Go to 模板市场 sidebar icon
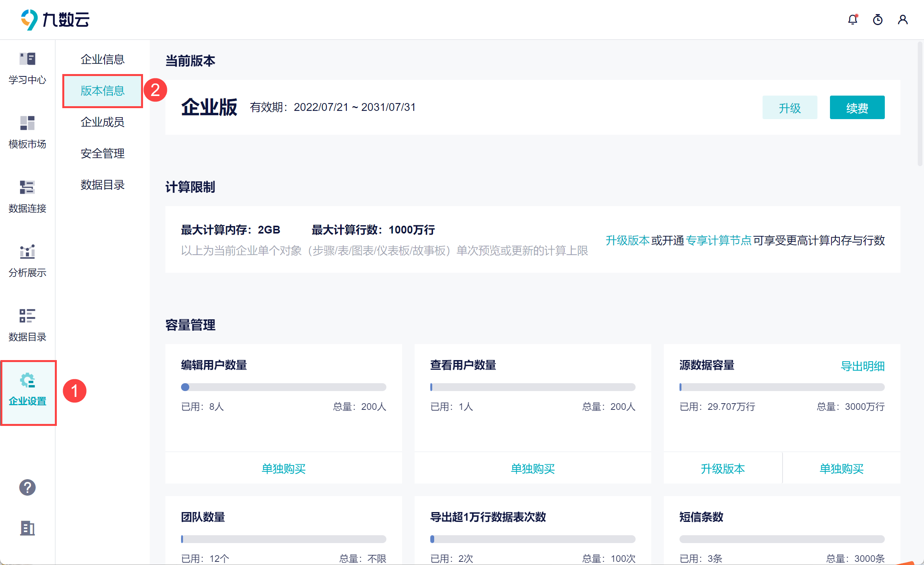Screen dimensions: 924x565 tap(27, 133)
